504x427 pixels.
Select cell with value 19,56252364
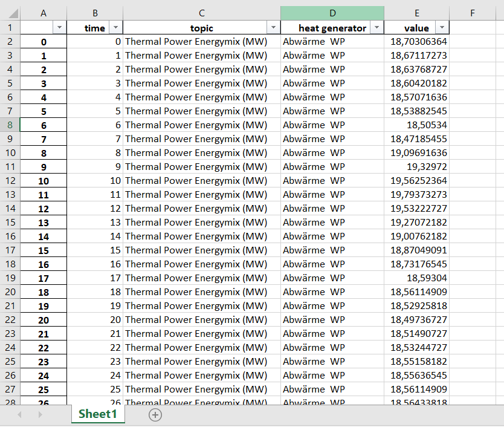[416, 180]
